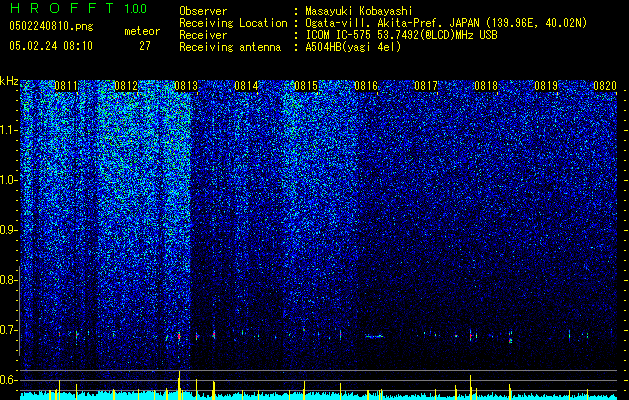
Task: Click the ICOM IC-575 53.7492 MHz USB text
Action: [401, 35]
